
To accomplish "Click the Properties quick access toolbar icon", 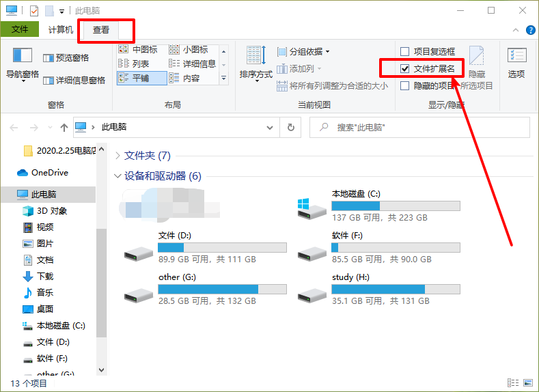I will point(34,11).
